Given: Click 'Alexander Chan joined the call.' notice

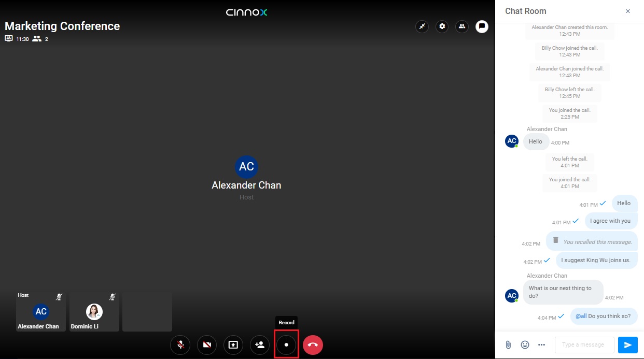Looking at the screenshot, I should coord(570,72).
